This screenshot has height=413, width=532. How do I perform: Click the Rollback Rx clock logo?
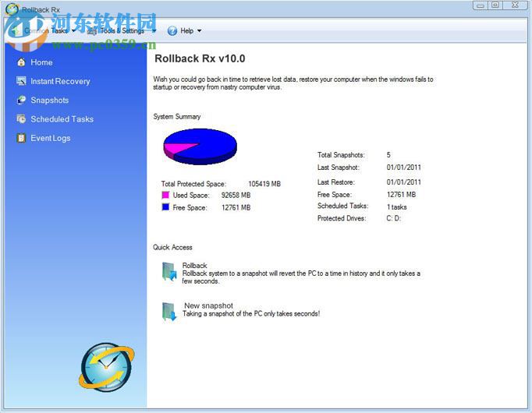(107, 367)
